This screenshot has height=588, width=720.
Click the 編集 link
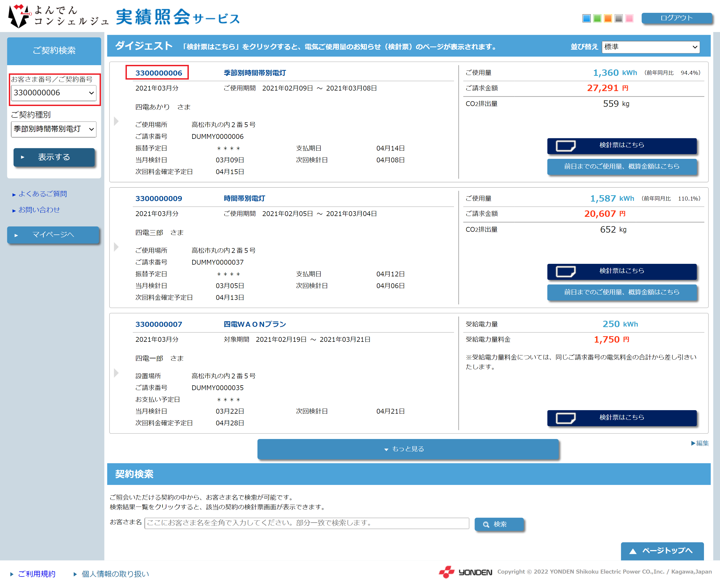coord(700,443)
